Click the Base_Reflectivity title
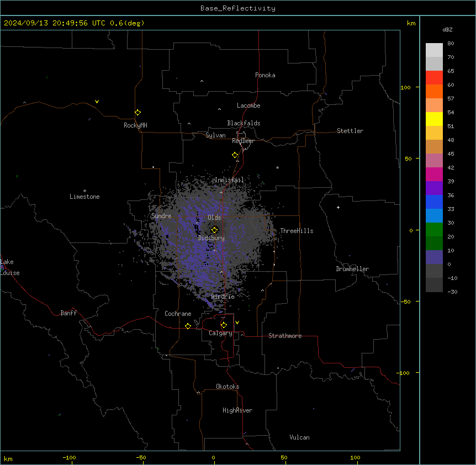Image resolution: width=476 pixels, height=465 pixels. click(x=238, y=8)
